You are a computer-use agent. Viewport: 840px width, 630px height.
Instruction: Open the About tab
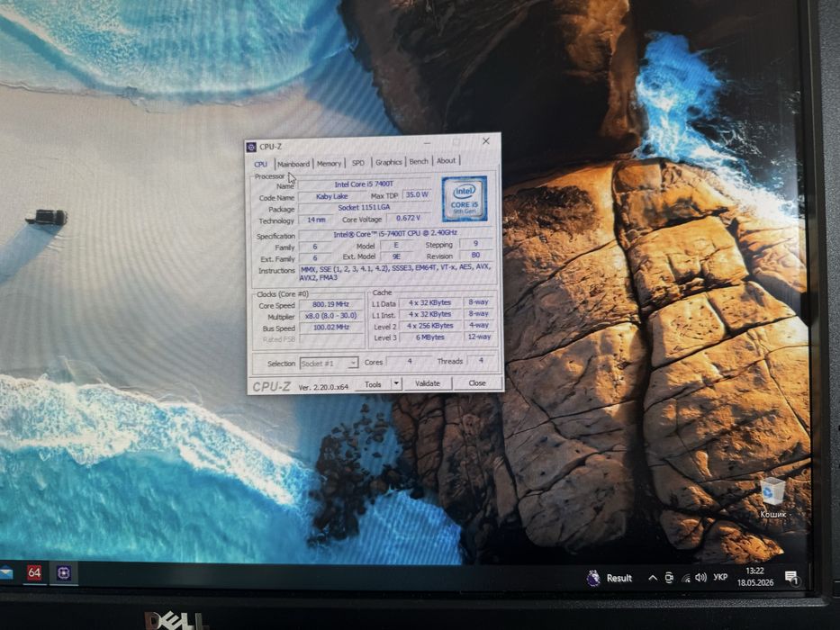pos(446,160)
